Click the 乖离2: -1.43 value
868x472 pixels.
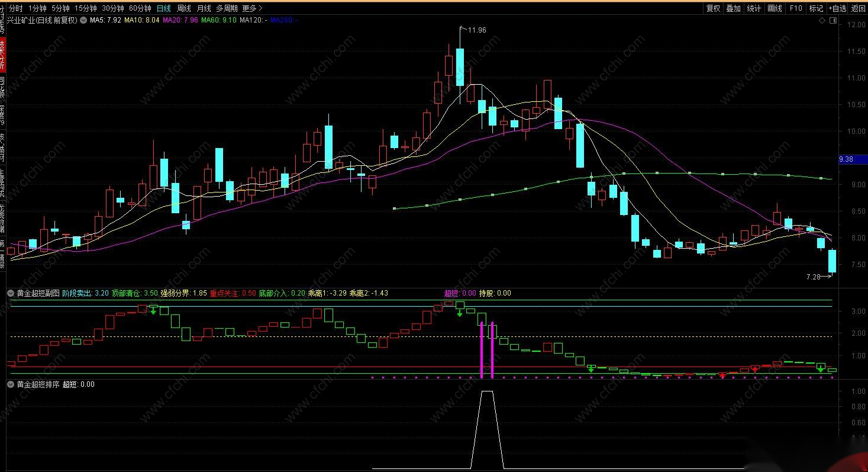coord(369,293)
